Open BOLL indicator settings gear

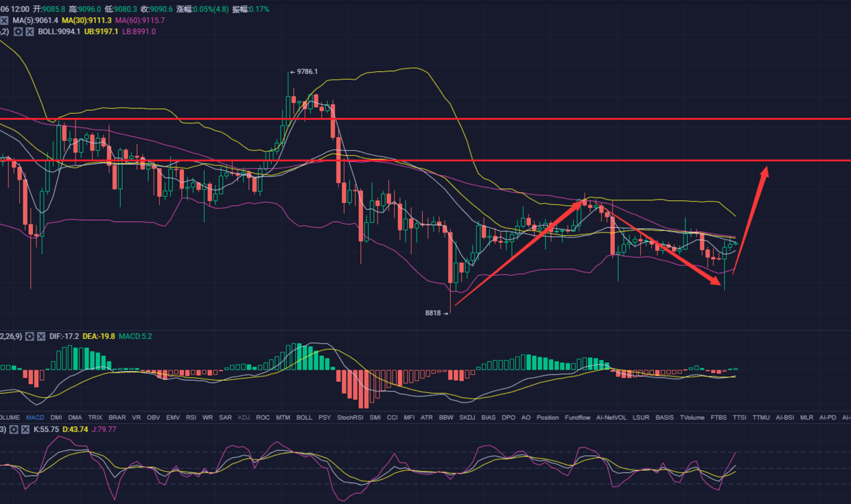coord(18,32)
